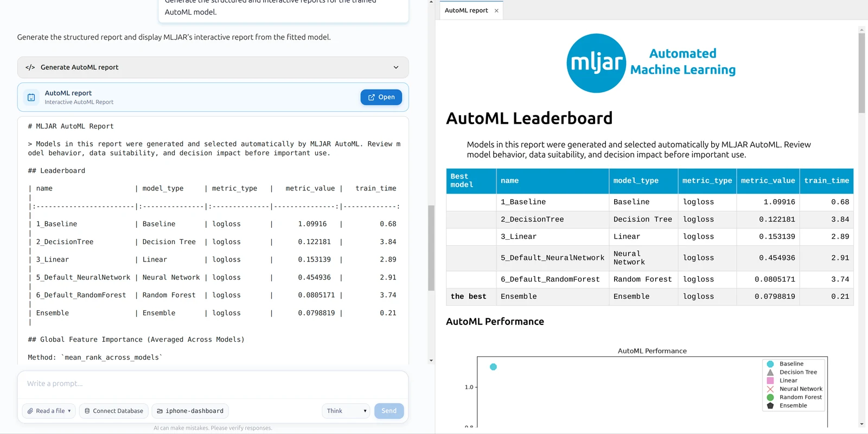
Task: Click the AutoML Leaderboard heading
Action: click(529, 118)
